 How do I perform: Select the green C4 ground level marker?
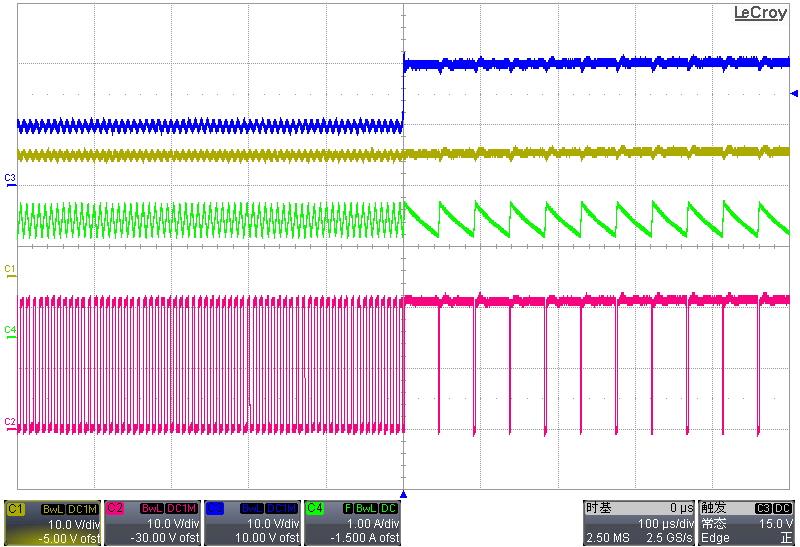(10, 330)
